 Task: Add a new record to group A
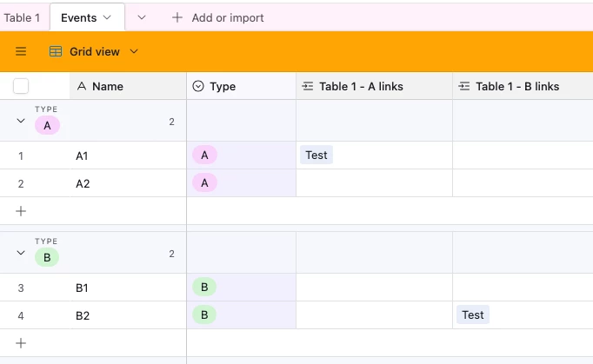pos(21,211)
